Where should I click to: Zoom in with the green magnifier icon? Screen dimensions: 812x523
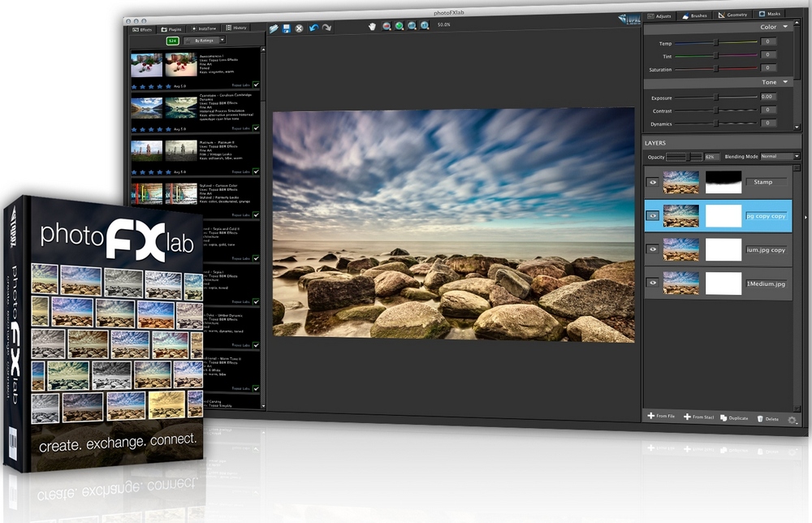400,26
